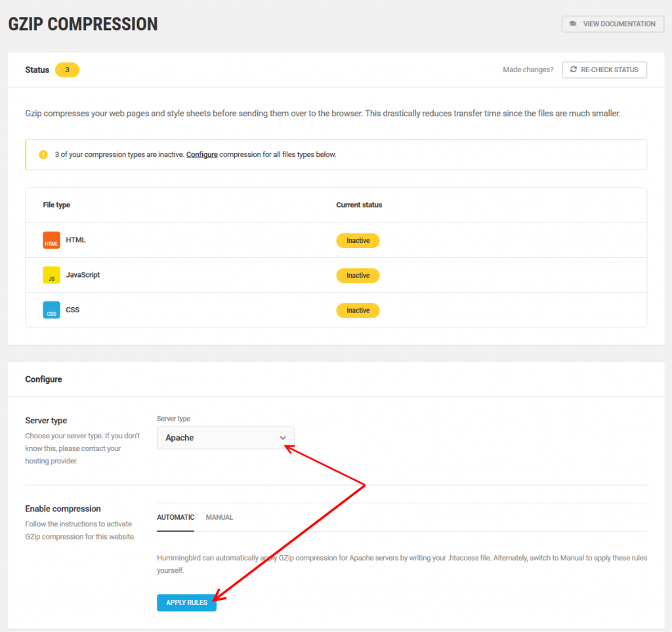Open the Apache server type selector
672x632 pixels.
pos(225,438)
